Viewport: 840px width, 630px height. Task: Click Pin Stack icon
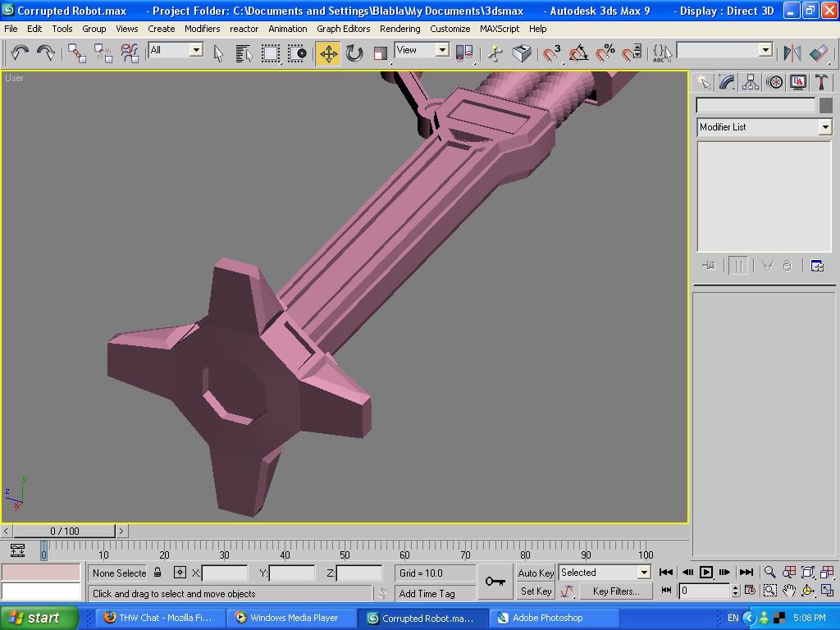click(x=708, y=265)
